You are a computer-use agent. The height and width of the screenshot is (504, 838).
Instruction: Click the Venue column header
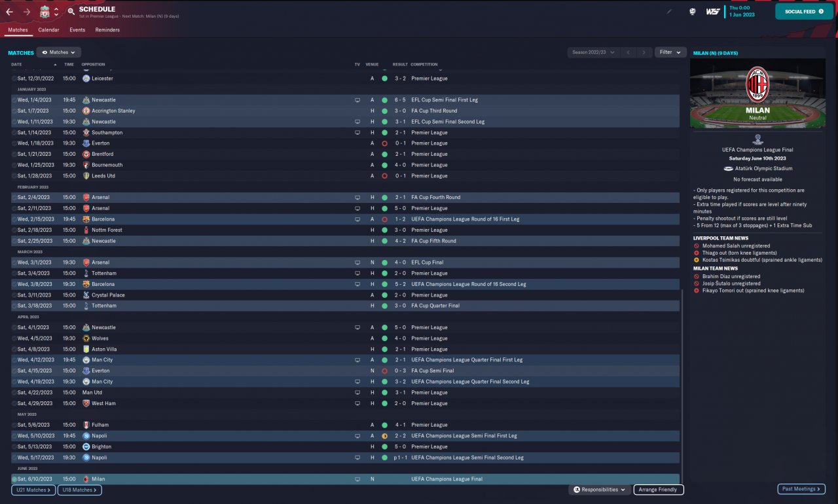tap(372, 65)
